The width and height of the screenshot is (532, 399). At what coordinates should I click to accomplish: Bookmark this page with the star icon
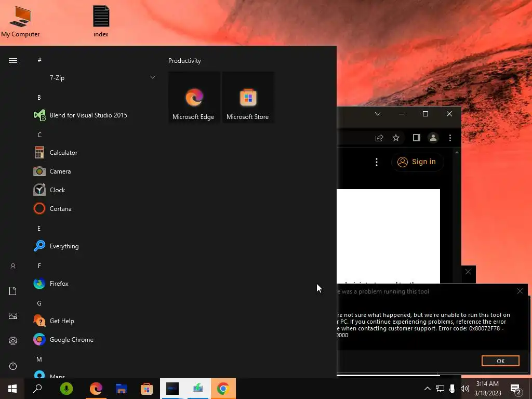[x=396, y=138]
